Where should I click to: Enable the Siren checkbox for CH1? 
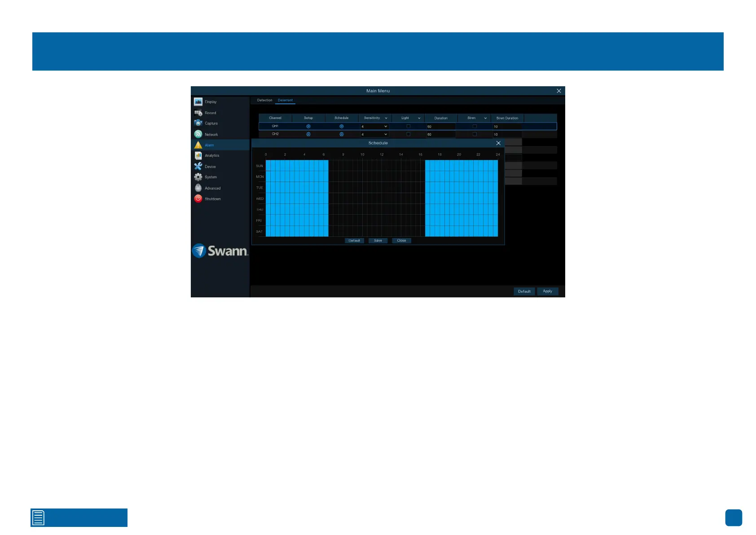(x=475, y=126)
